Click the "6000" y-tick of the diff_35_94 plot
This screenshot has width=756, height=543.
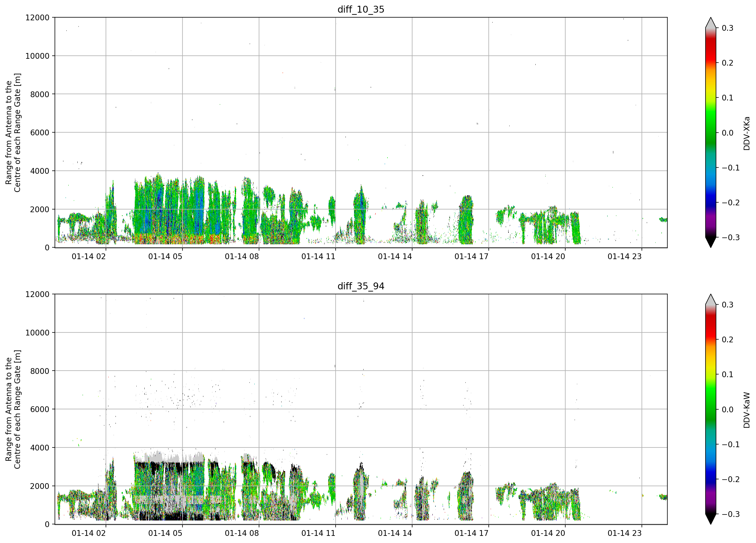click(40, 410)
